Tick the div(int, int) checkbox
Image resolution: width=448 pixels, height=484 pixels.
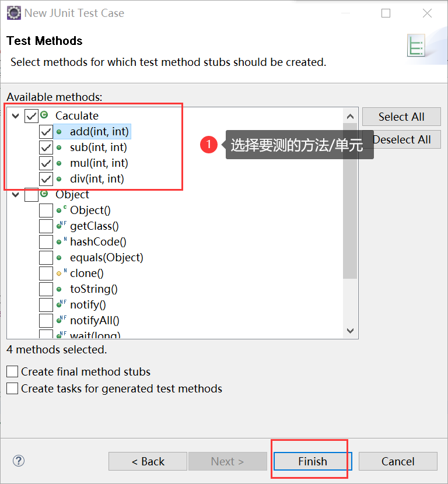coord(46,179)
